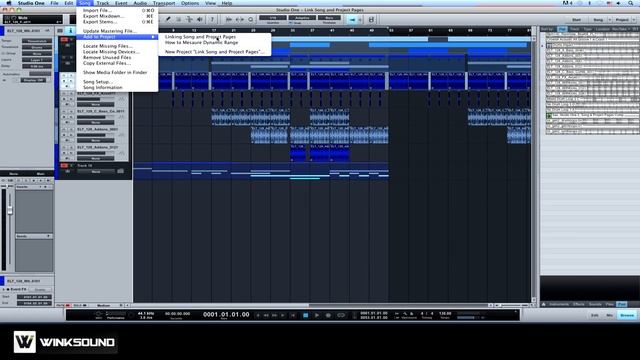Choose Export Stems menu entry
The height and width of the screenshot is (360, 640).
[117, 22]
